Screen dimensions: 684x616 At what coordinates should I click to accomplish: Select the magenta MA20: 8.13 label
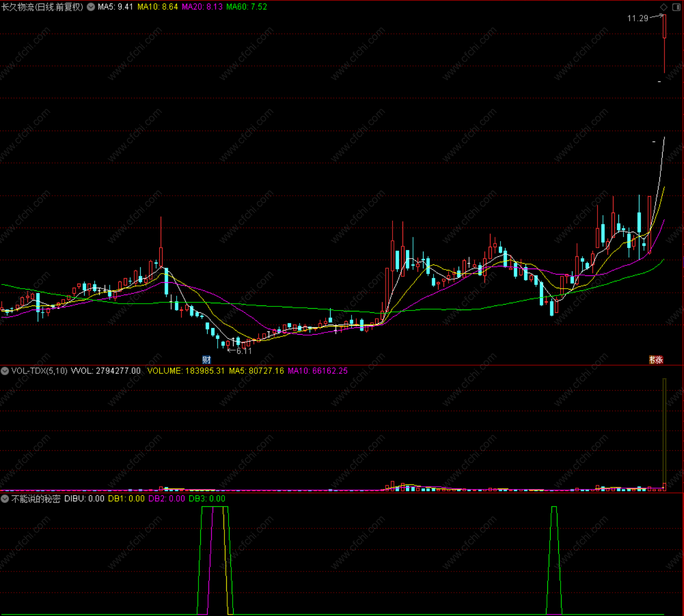(x=202, y=7)
